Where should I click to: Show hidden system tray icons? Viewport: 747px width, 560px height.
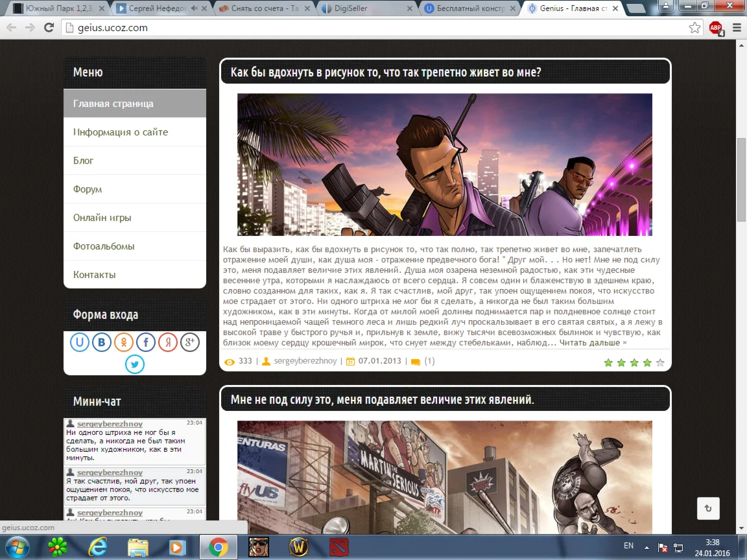pos(646,548)
